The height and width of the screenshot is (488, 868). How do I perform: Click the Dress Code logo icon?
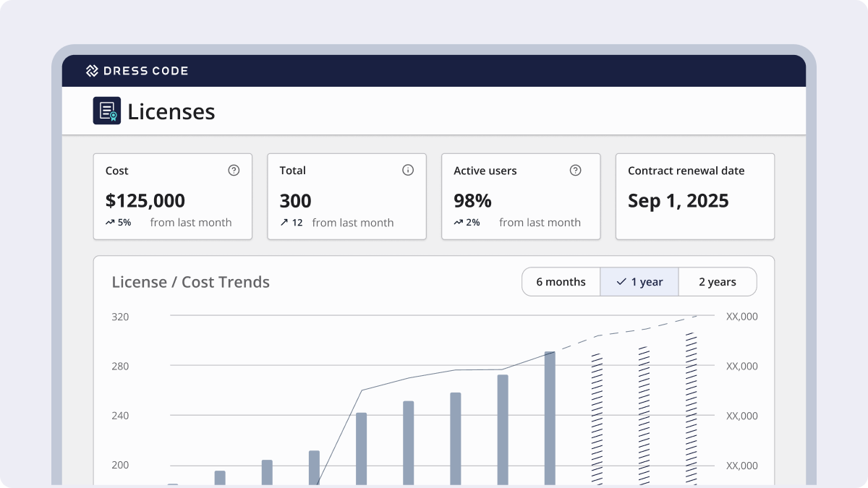(x=92, y=71)
